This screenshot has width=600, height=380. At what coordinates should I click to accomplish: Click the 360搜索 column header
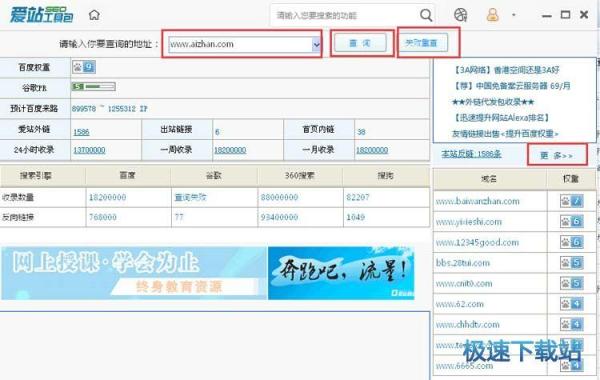click(x=300, y=175)
